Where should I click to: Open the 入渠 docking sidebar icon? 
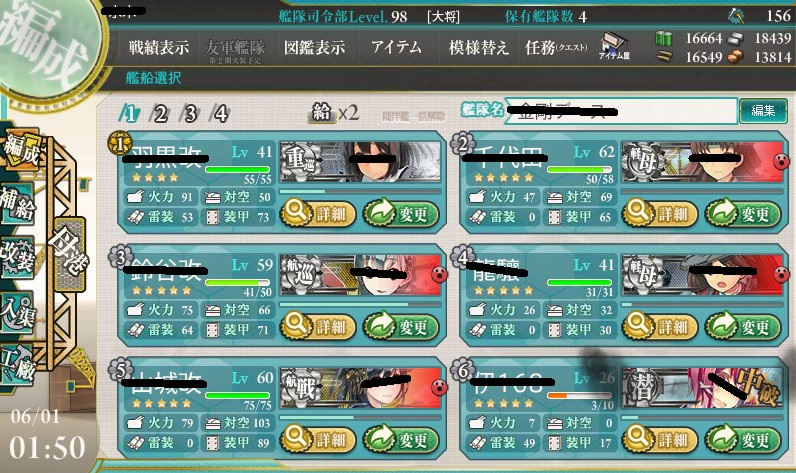click(18, 312)
